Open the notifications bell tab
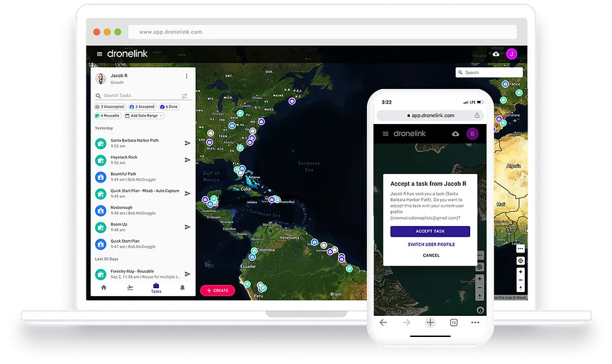 tap(182, 288)
